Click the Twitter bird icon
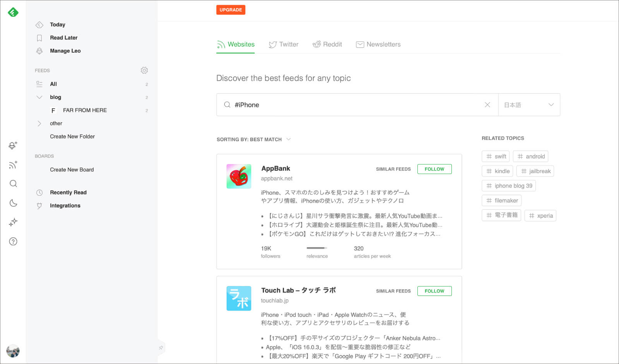Screen dimensions: 619x364 click(273, 44)
